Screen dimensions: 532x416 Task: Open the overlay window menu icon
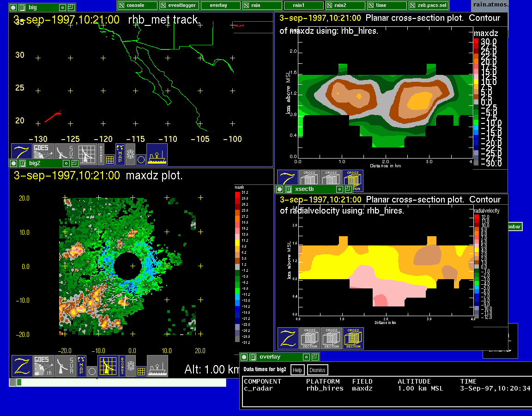tap(252, 357)
